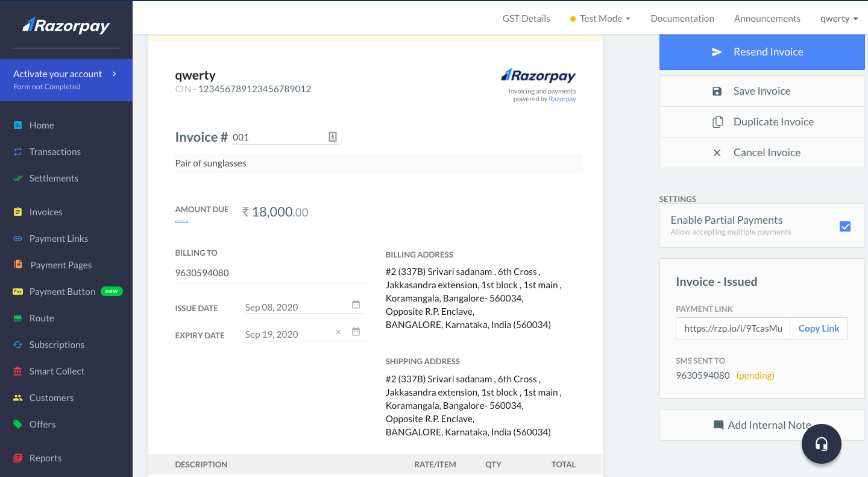Click the Payment Pages icon
This screenshot has width=868, height=477.
pyautogui.click(x=18, y=265)
